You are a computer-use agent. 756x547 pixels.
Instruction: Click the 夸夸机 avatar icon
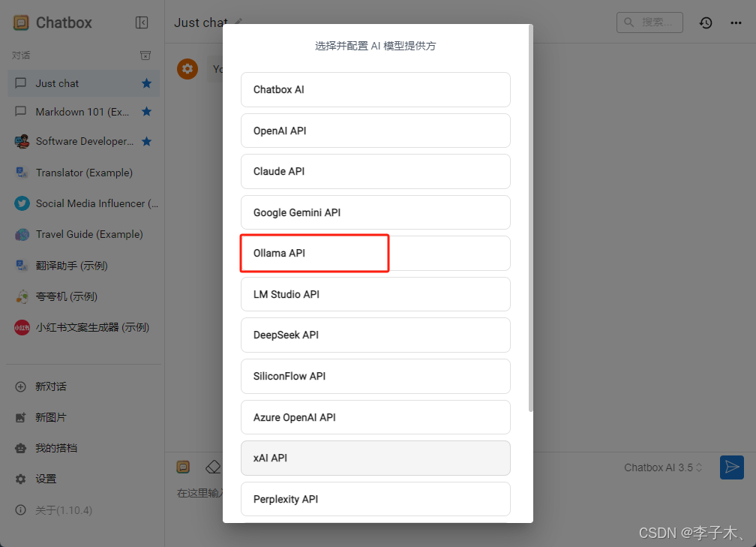click(x=22, y=296)
